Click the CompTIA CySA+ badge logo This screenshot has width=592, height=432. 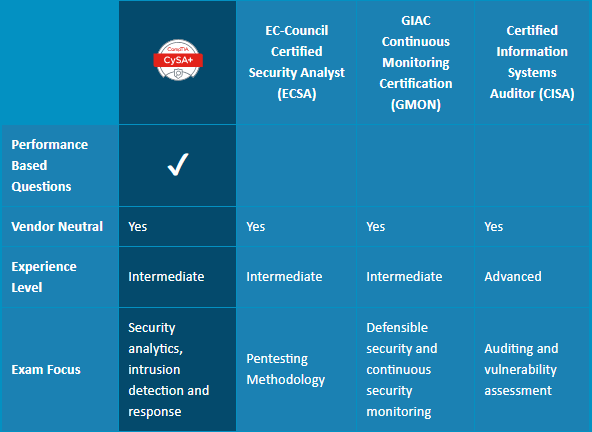click(x=178, y=60)
